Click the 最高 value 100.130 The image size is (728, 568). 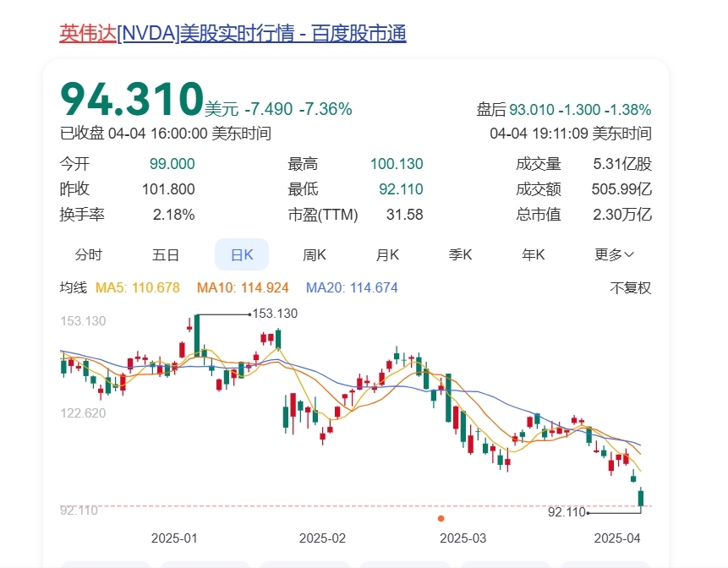coord(397,164)
